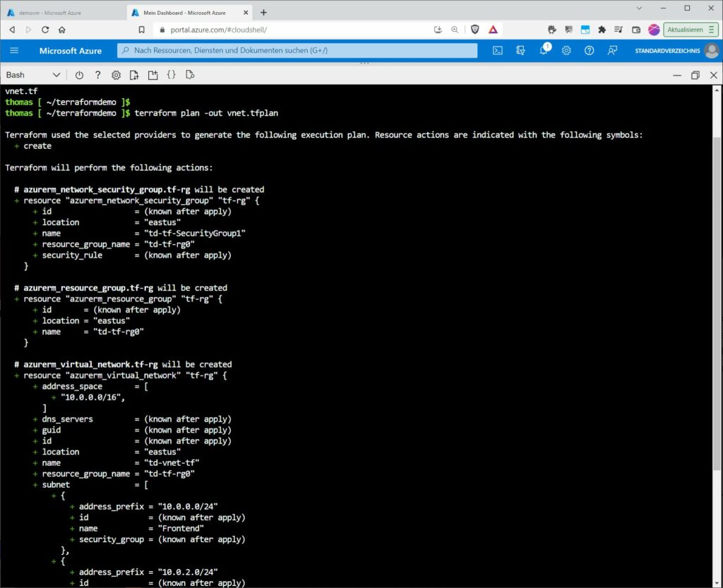Maximize the Cloud Shell pane
Viewport: 723px width, 588px height.
coord(695,75)
